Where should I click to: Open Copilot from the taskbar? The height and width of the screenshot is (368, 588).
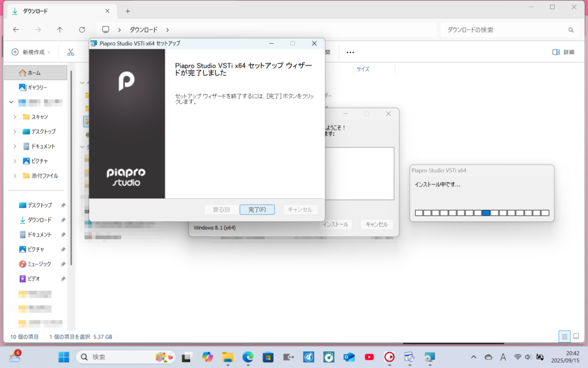pyautogui.click(x=207, y=357)
